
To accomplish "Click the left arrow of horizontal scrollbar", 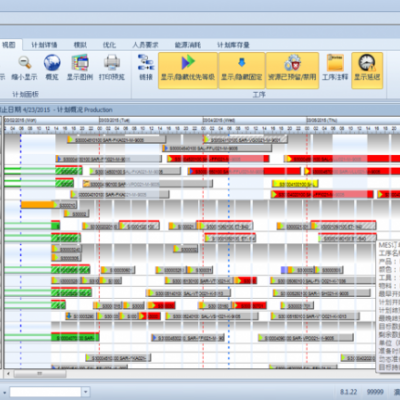I will pyautogui.click(x=8, y=374).
